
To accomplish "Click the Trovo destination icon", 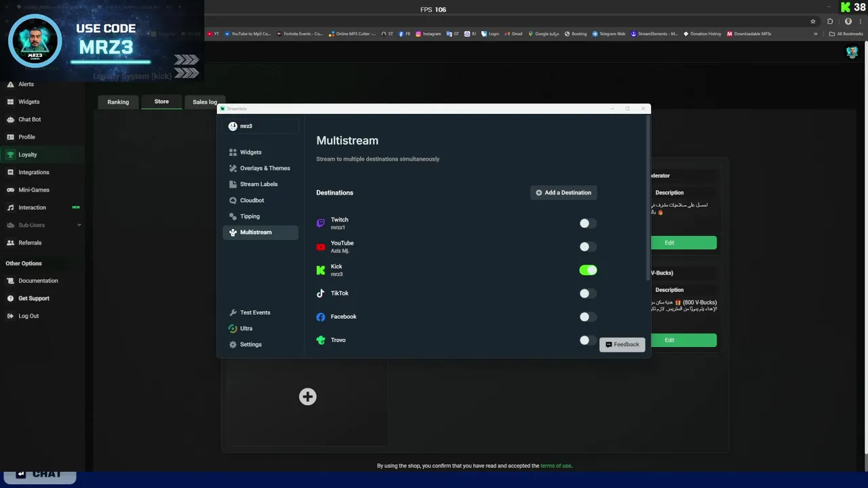I will point(321,340).
